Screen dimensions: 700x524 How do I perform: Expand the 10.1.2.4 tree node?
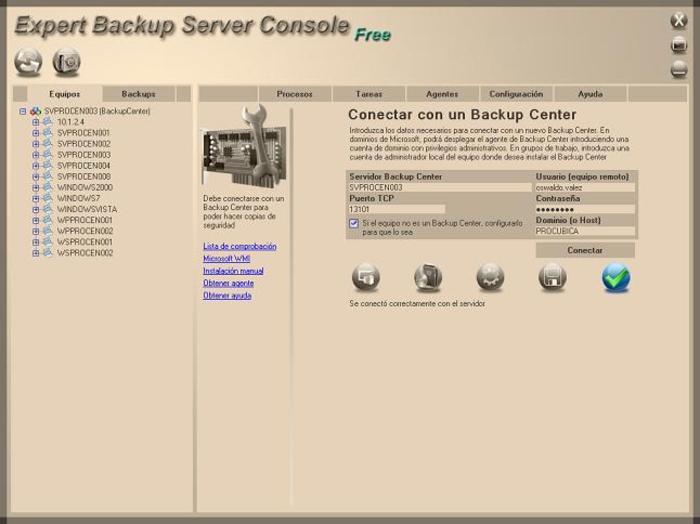35,122
